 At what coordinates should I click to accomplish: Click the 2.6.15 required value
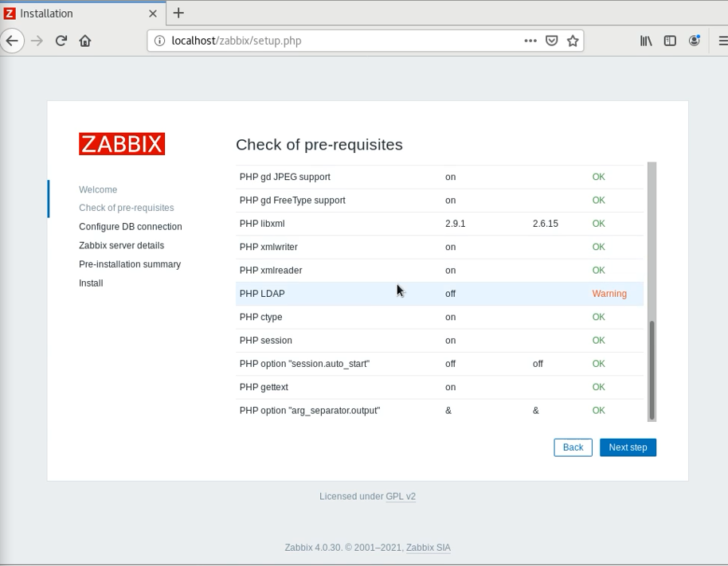(x=546, y=224)
